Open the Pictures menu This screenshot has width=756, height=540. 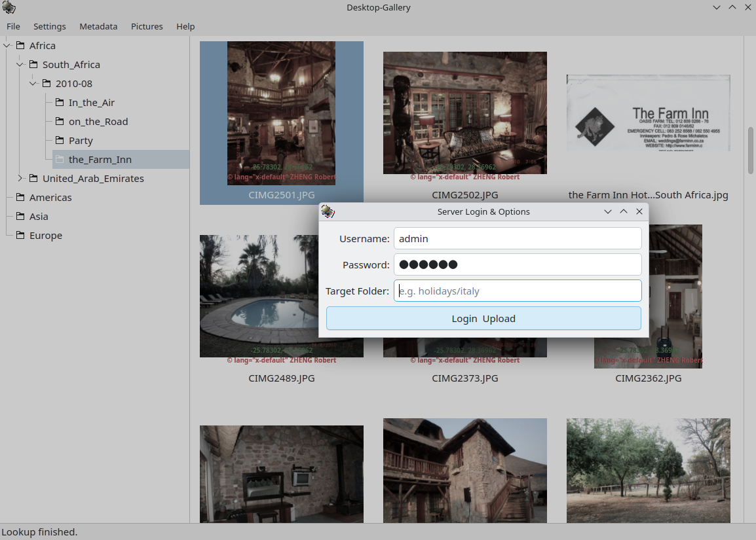pos(147,27)
